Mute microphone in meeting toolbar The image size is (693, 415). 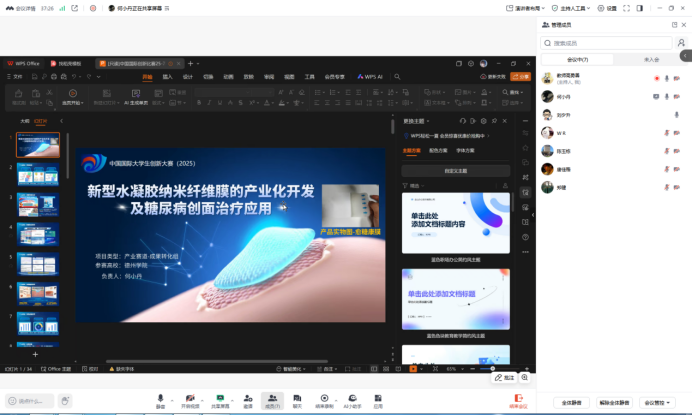160,399
